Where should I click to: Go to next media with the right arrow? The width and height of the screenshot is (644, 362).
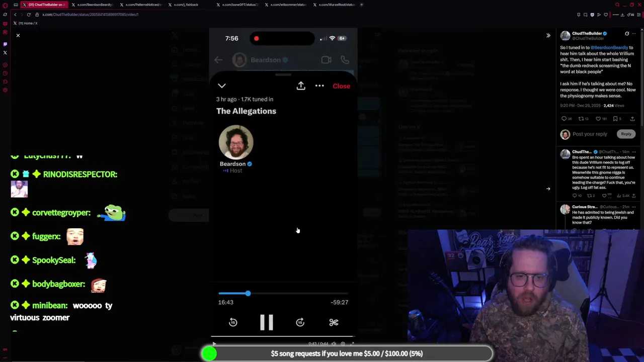pyautogui.click(x=548, y=189)
